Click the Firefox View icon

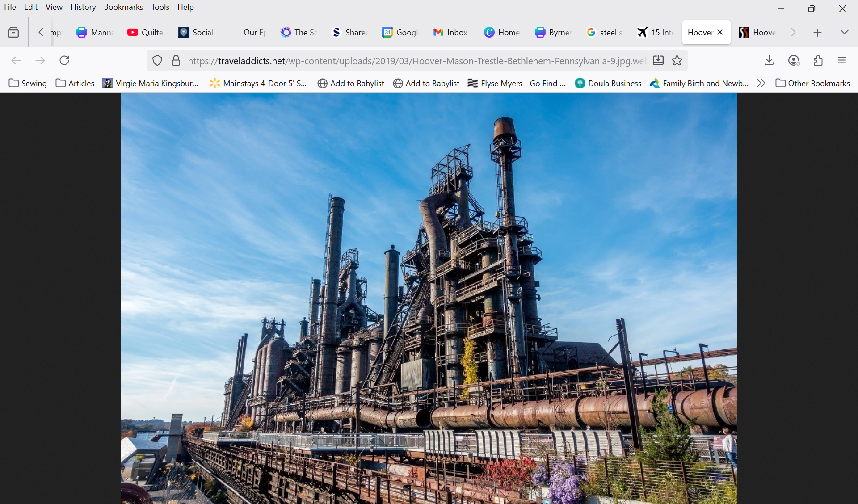click(x=13, y=32)
